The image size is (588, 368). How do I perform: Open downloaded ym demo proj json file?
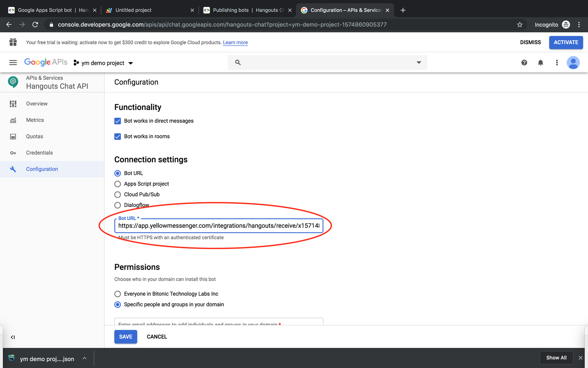pos(47,359)
